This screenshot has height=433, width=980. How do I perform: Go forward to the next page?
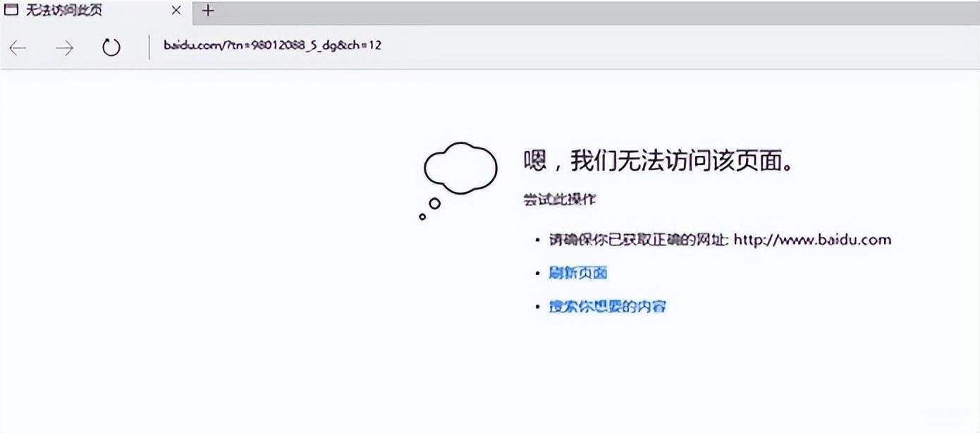(x=65, y=48)
